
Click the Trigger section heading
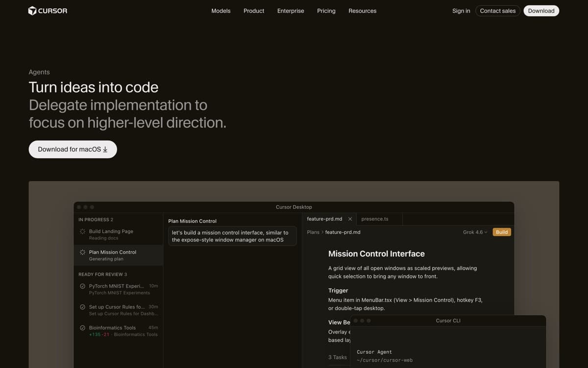click(338, 290)
